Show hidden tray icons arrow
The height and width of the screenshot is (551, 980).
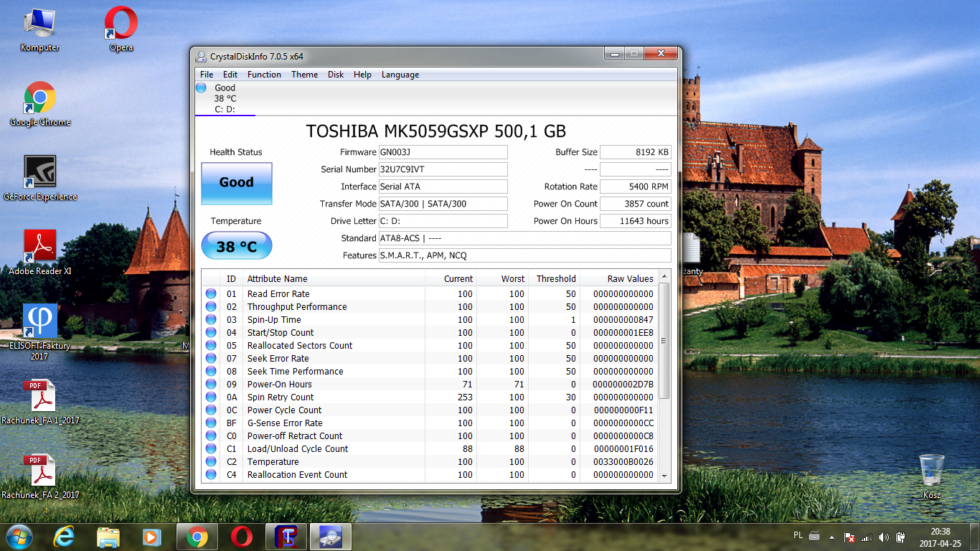point(831,537)
